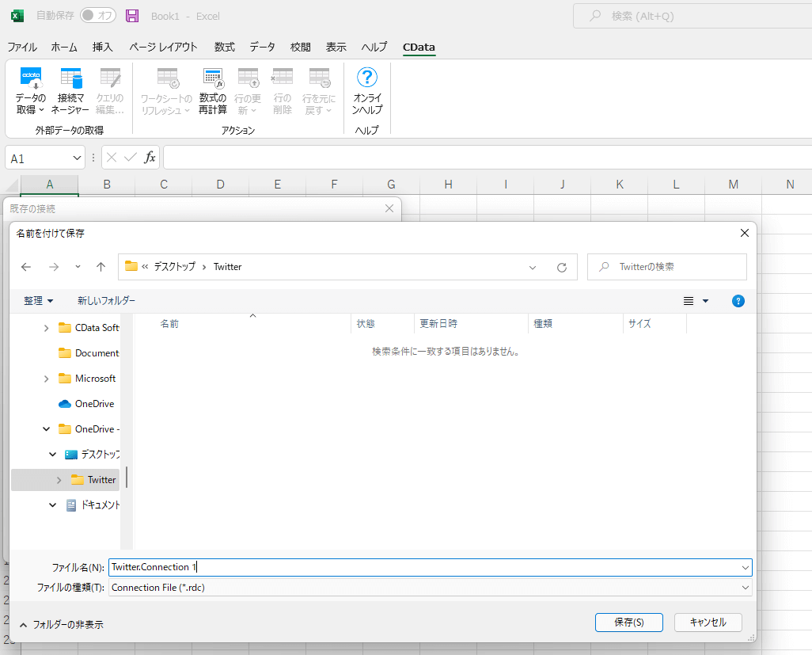The height and width of the screenshot is (655, 812).
Task: Go back to the previous folder
Action: pyautogui.click(x=26, y=267)
